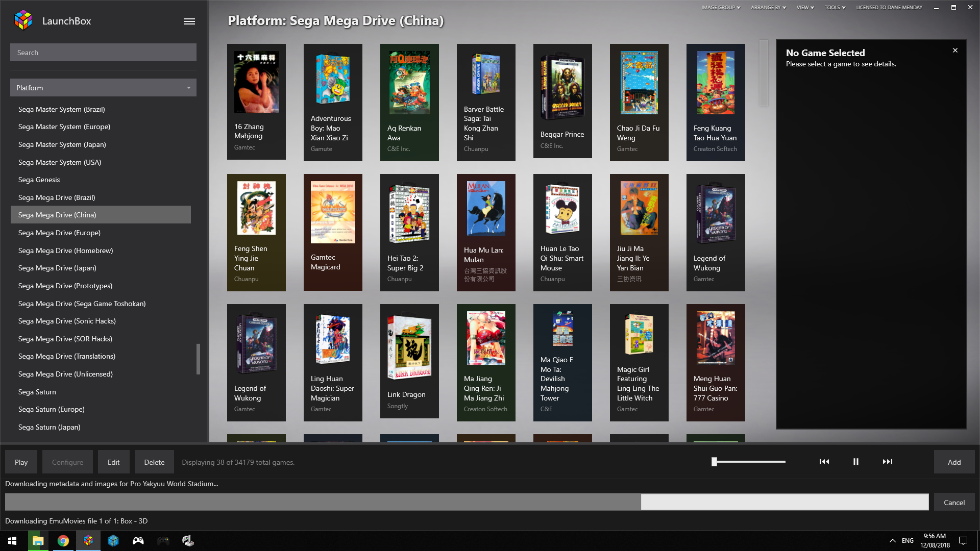This screenshot has width=980, height=551.
Task: Select the Aq Renkan Awa game
Action: click(x=409, y=103)
